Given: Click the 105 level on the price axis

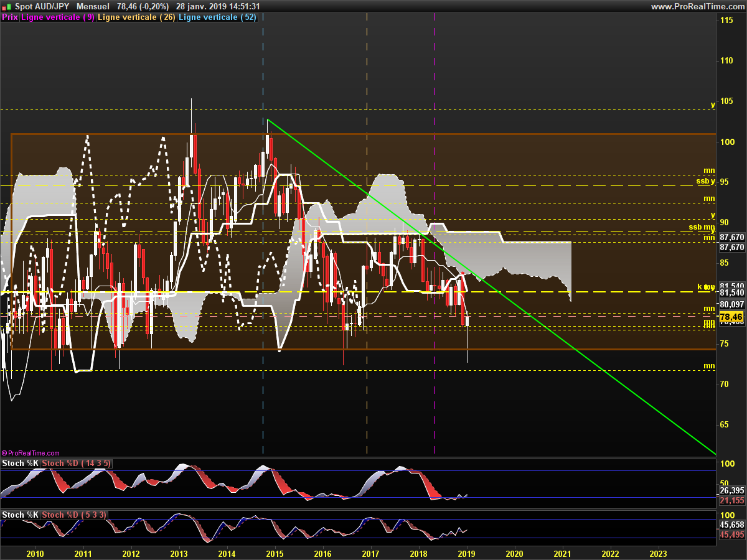Looking at the screenshot, I should [726, 101].
